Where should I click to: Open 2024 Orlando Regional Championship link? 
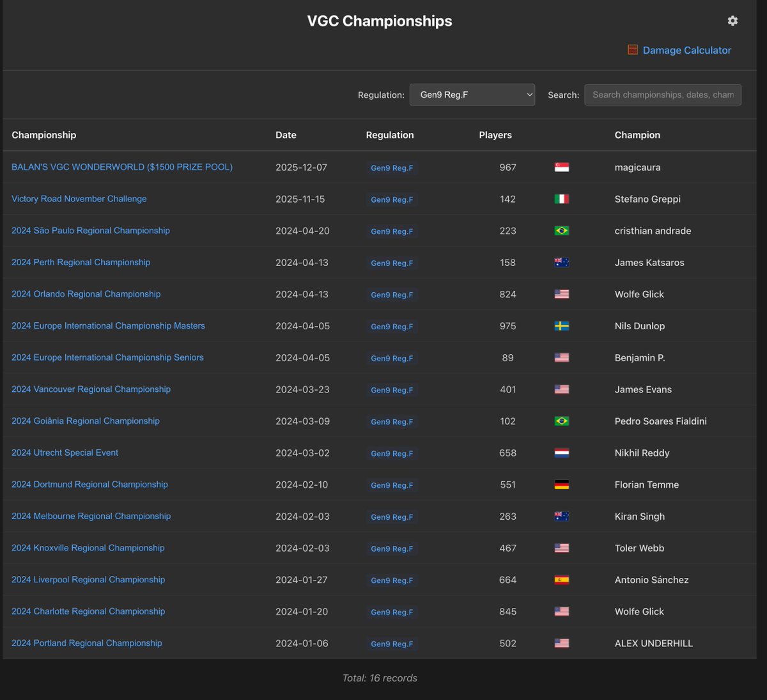click(x=86, y=294)
